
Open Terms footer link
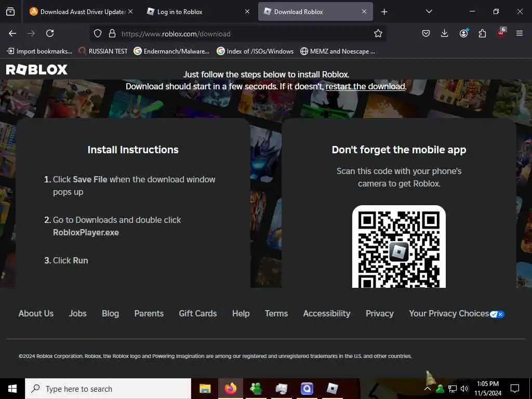coord(276,313)
